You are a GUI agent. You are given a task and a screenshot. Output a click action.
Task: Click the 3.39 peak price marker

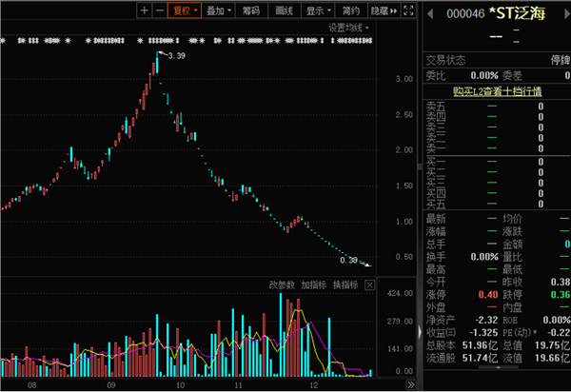click(172, 57)
